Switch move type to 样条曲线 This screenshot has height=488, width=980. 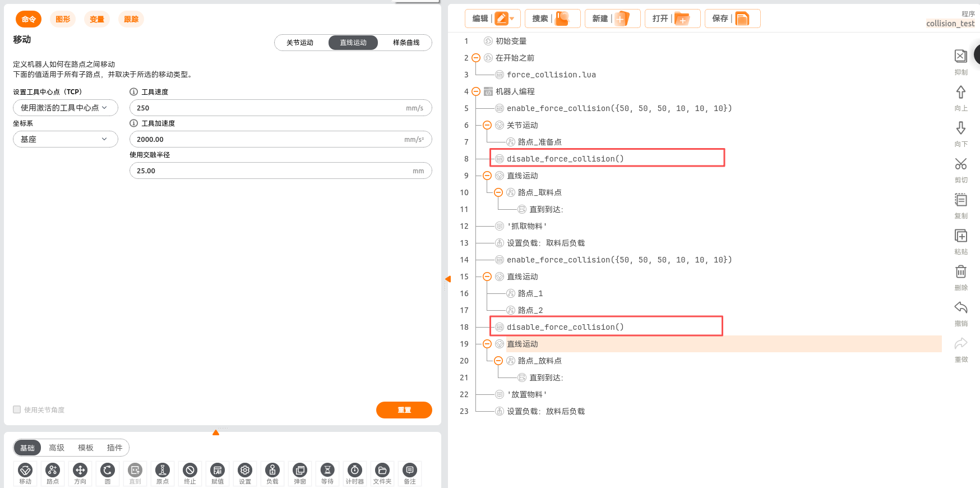[x=406, y=43]
